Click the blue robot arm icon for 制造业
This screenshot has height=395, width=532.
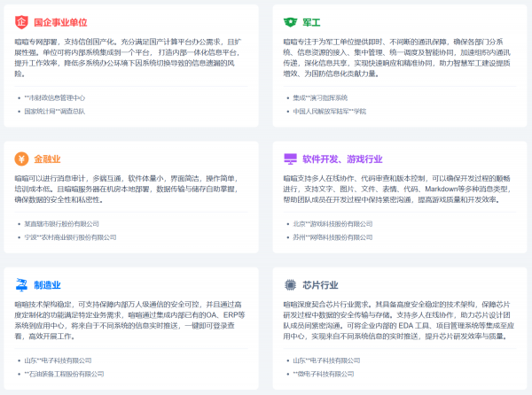coord(21,285)
